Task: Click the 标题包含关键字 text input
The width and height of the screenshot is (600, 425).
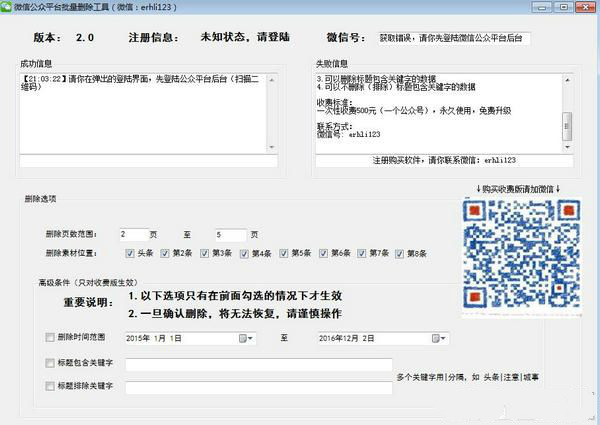Action: 259,365
